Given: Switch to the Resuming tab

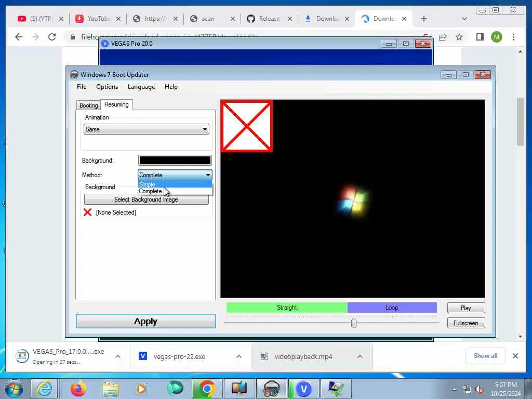Looking at the screenshot, I should (116, 104).
